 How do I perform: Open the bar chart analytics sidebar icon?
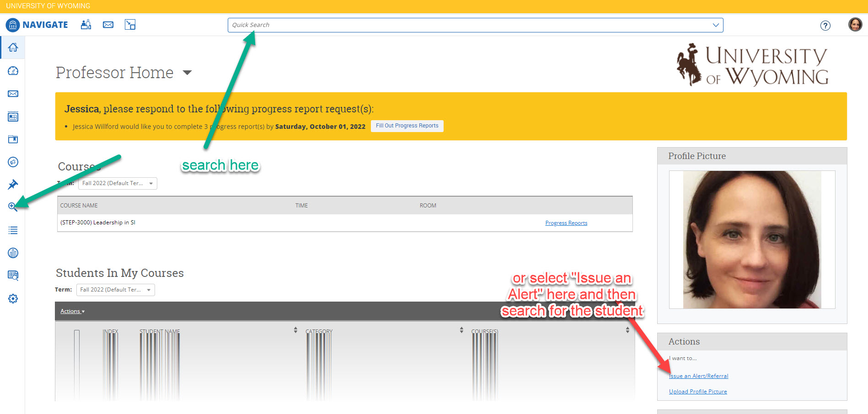tap(13, 253)
